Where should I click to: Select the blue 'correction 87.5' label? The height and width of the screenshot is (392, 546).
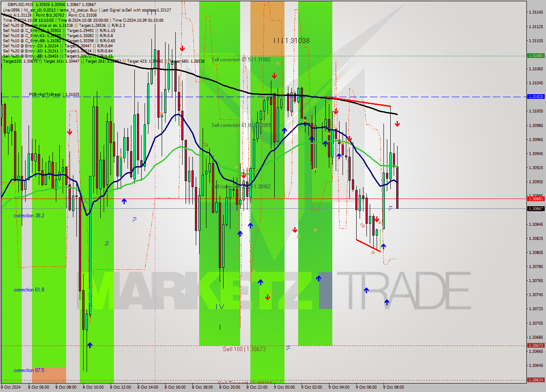pos(29,370)
